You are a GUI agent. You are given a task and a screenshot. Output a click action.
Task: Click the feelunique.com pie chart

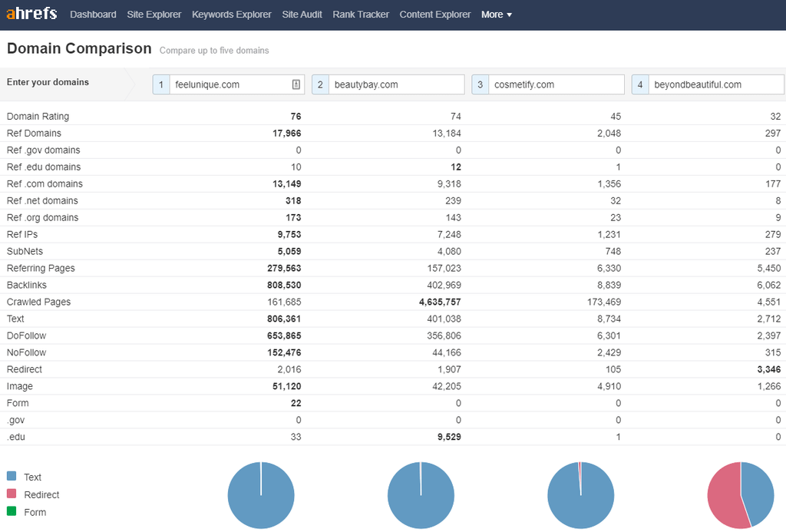261,495
